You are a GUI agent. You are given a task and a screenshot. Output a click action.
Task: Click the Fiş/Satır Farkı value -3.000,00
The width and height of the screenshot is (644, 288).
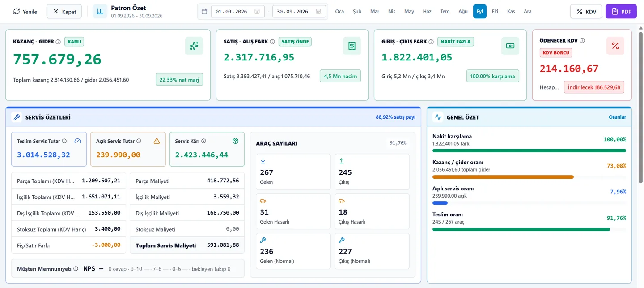tap(106, 245)
